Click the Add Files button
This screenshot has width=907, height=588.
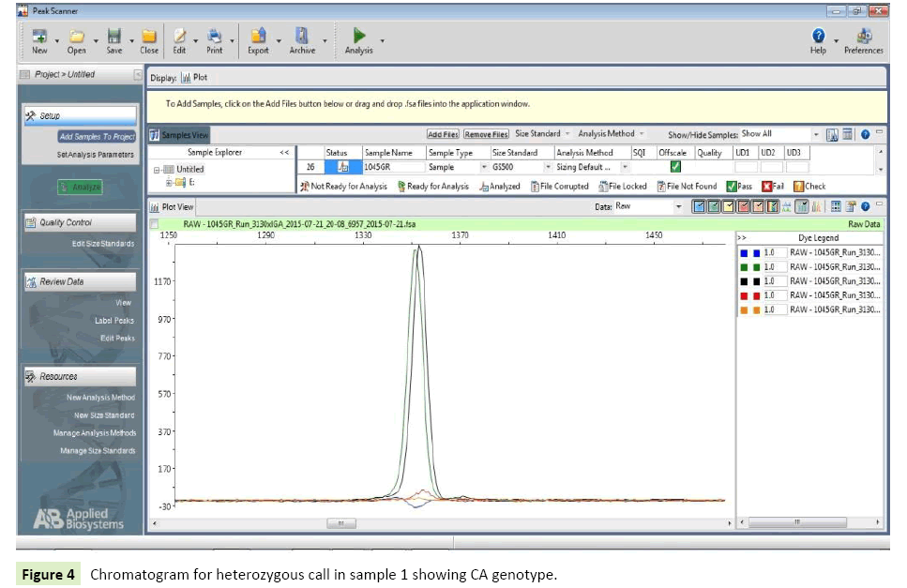(443, 135)
